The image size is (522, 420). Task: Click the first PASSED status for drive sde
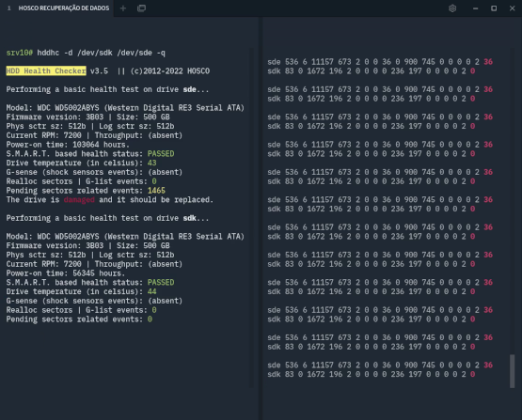click(x=161, y=154)
